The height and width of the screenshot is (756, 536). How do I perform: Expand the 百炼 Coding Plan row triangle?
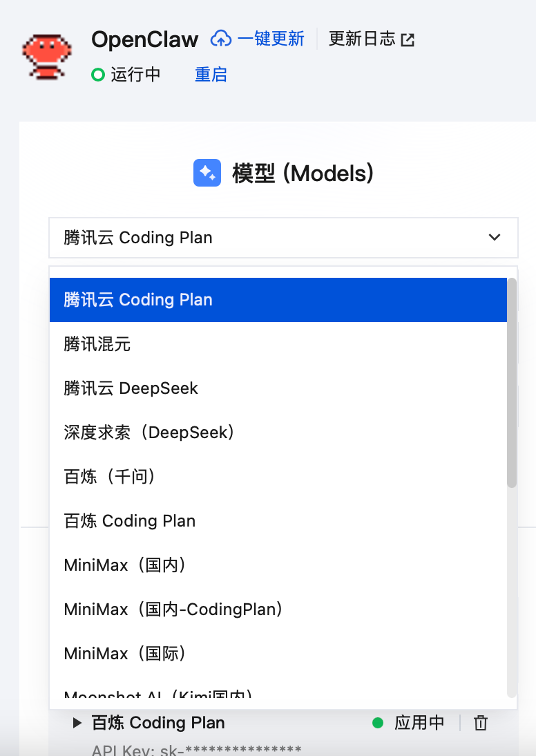click(x=77, y=723)
